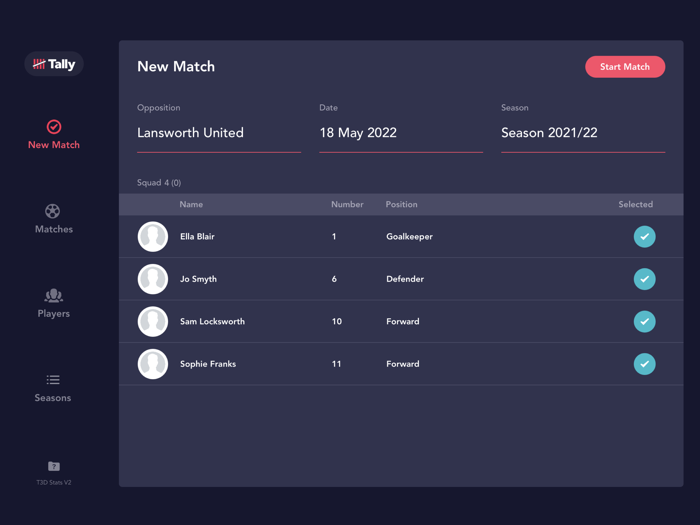Open the date field showing 18 May 2022
The width and height of the screenshot is (700, 525).
[x=400, y=133]
